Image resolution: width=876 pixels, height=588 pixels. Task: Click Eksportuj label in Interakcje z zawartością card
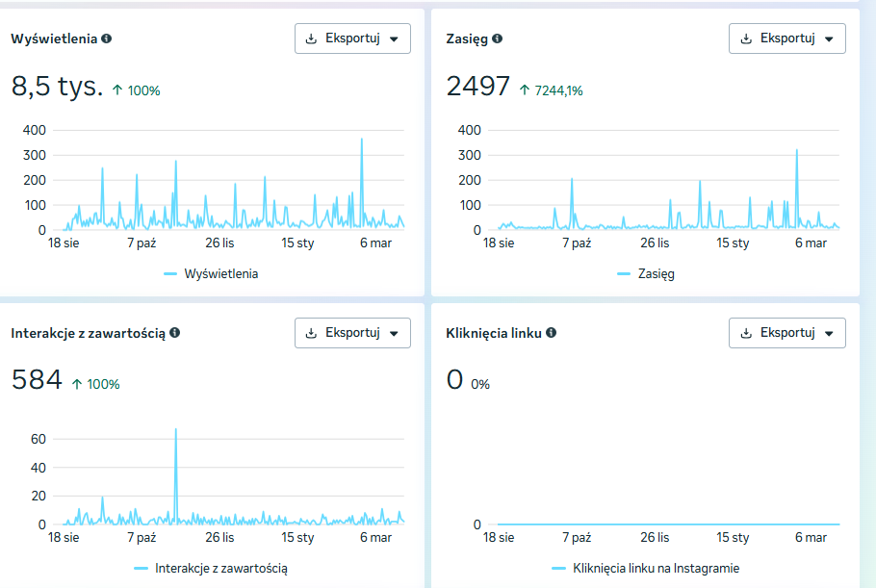pos(352,333)
